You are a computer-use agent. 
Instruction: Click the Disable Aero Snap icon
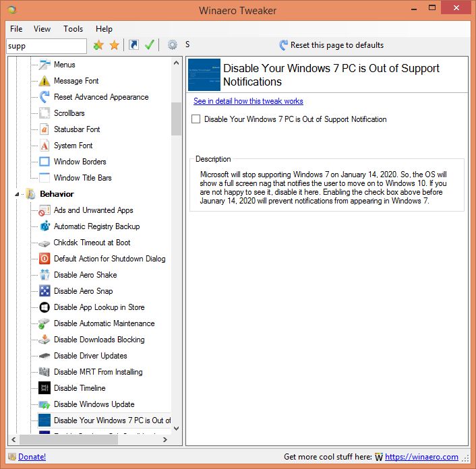click(x=44, y=291)
